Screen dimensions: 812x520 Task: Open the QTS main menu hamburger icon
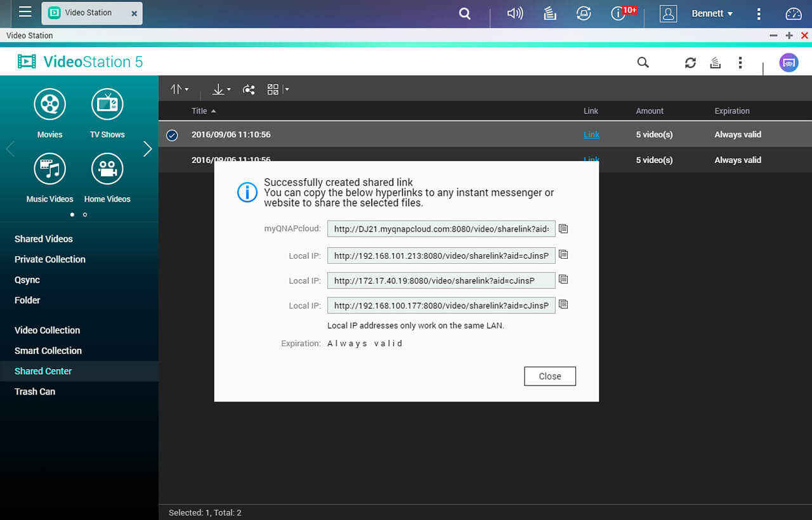[x=25, y=11]
